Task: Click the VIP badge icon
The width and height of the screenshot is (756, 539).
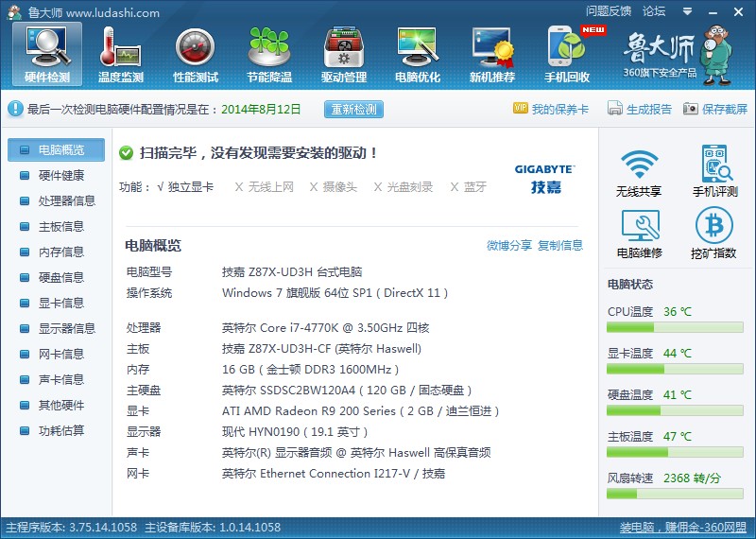Action: (521, 108)
